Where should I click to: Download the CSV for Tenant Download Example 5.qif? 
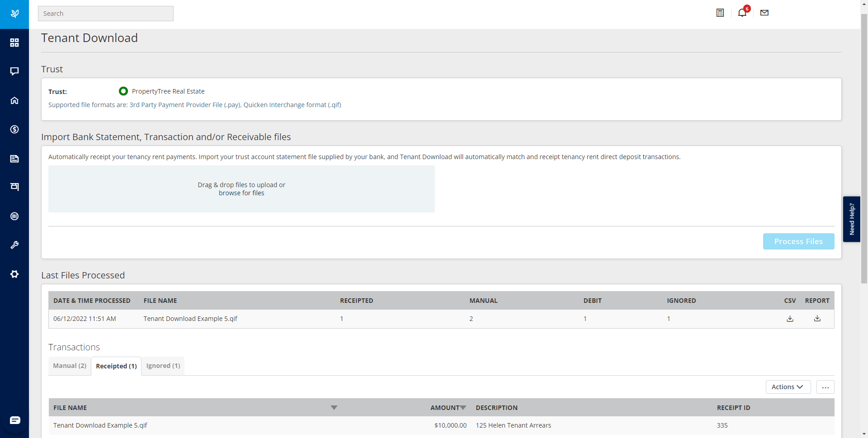click(790, 319)
